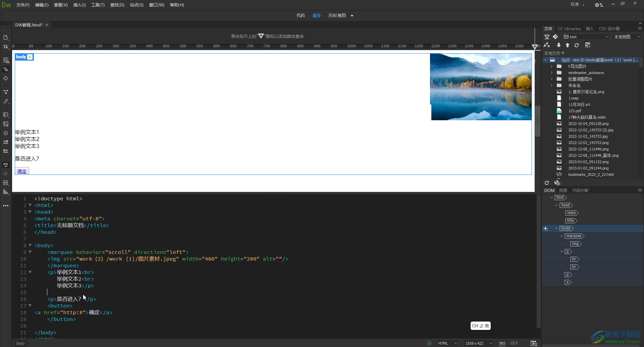Open HTML document type dropdown
Viewport: 644px width, 347px height.
447,343
